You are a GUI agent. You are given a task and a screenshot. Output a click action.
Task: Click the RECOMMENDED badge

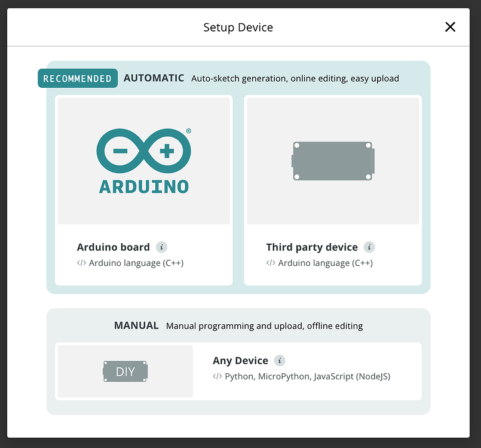78,78
